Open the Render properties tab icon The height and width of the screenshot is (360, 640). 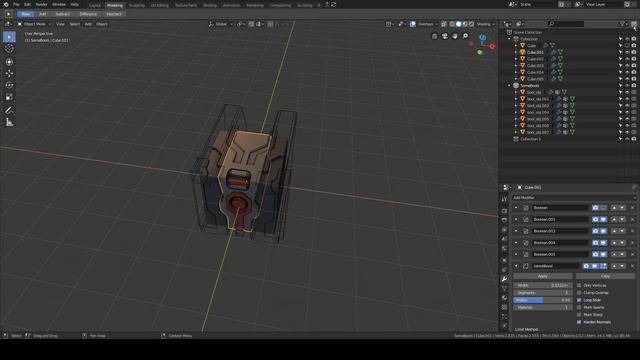click(x=504, y=211)
